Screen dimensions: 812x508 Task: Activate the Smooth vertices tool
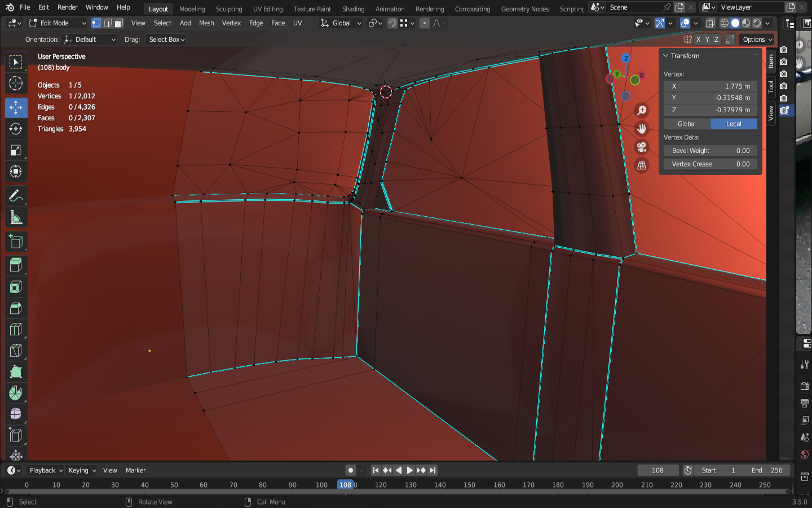coord(16,415)
